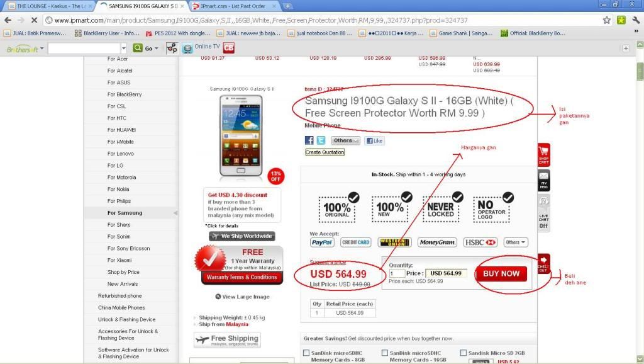Select HSBC payment logo
Image resolution: width=644 pixels, height=364 pixels.
click(x=480, y=242)
